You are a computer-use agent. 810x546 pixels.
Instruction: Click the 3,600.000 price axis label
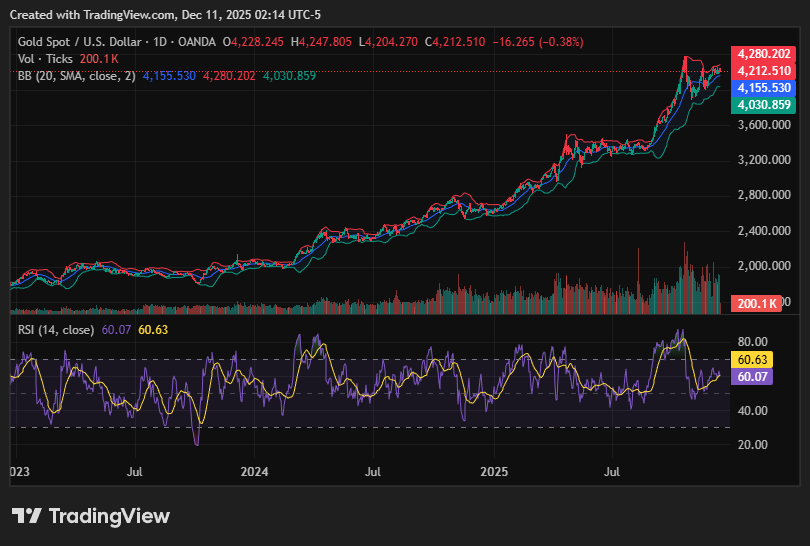click(x=764, y=126)
